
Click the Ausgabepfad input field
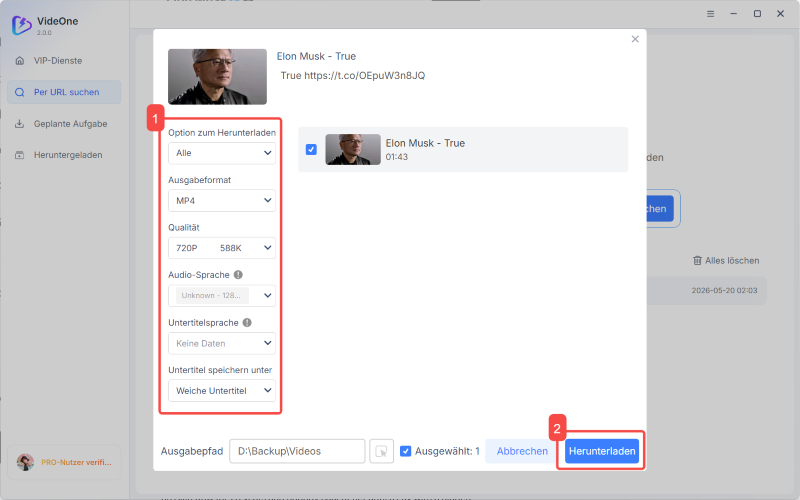click(297, 451)
